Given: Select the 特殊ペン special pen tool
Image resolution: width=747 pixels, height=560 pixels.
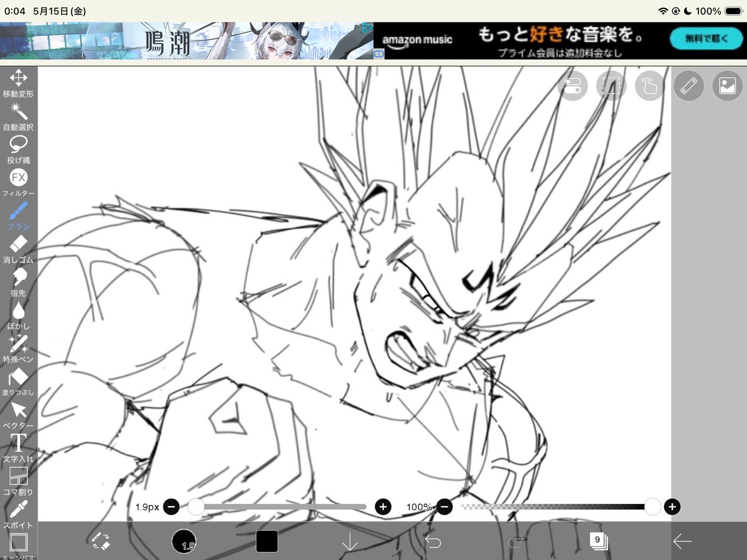Looking at the screenshot, I should [19, 348].
